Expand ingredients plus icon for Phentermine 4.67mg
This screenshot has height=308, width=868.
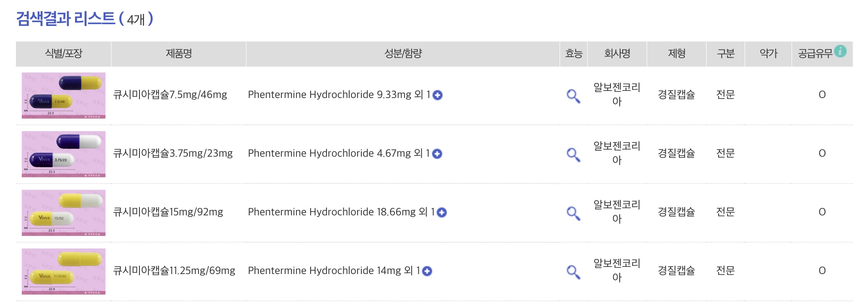[437, 154]
